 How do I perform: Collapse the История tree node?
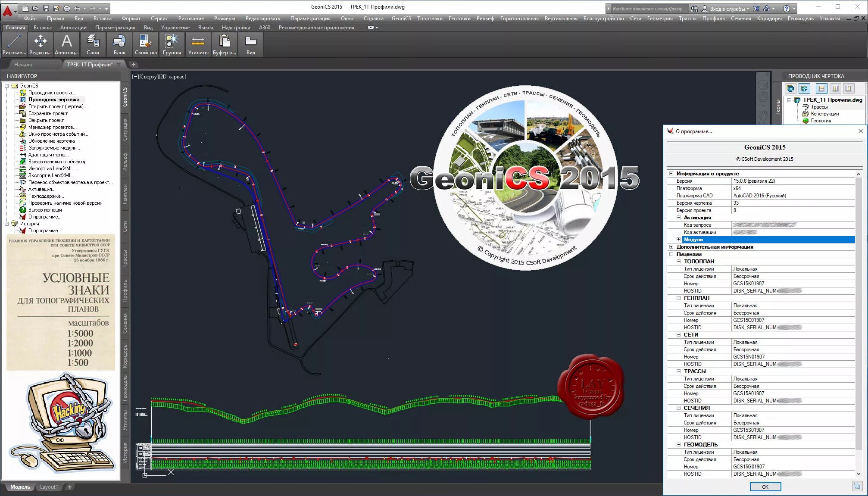[x=6, y=224]
